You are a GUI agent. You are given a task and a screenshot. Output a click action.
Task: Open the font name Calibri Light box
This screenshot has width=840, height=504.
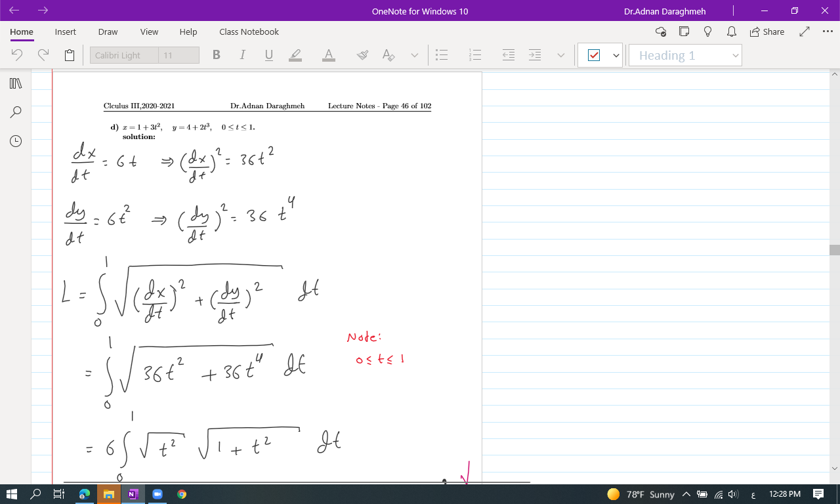coord(124,55)
